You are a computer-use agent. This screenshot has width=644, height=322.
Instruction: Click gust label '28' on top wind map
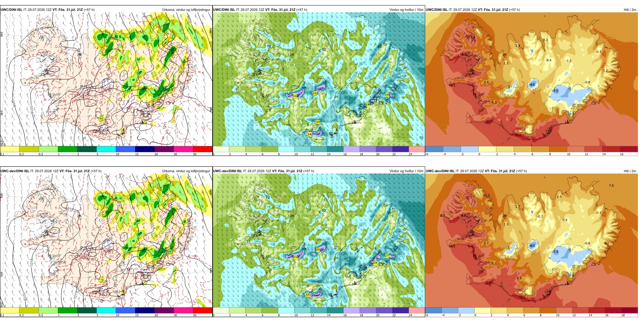pyautogui.click(x=367, y=105)
